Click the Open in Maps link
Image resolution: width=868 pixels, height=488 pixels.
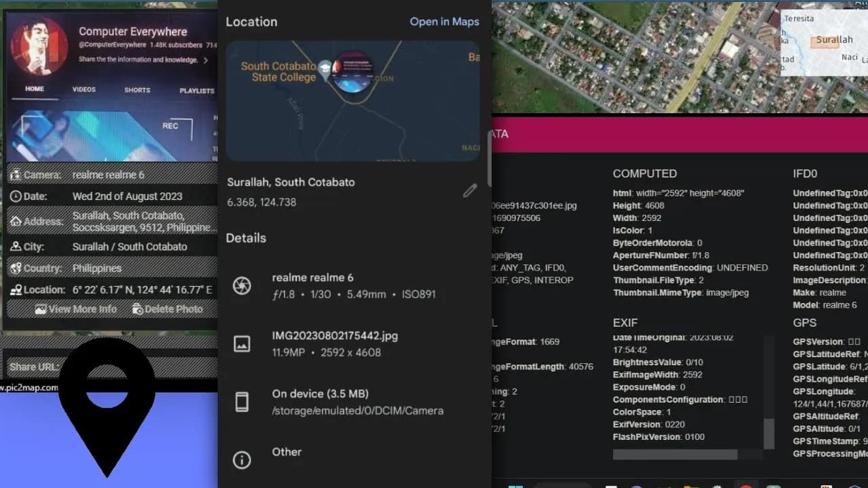(x=444, y=22)
